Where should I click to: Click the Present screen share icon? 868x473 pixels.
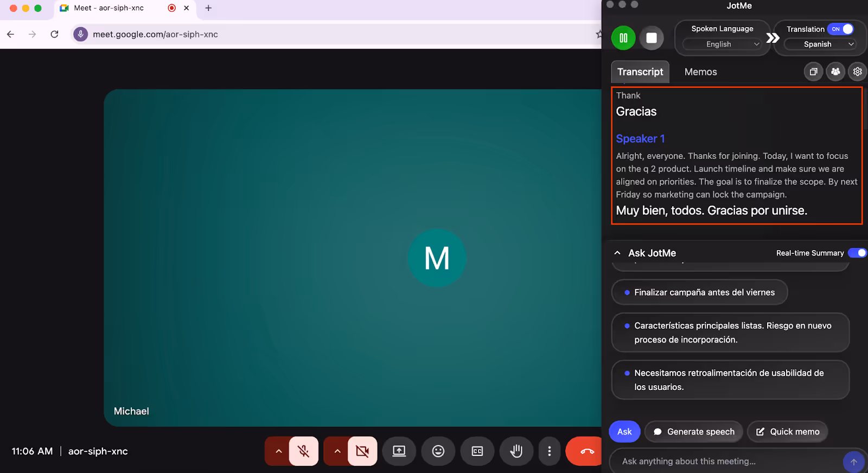point(399,451)
